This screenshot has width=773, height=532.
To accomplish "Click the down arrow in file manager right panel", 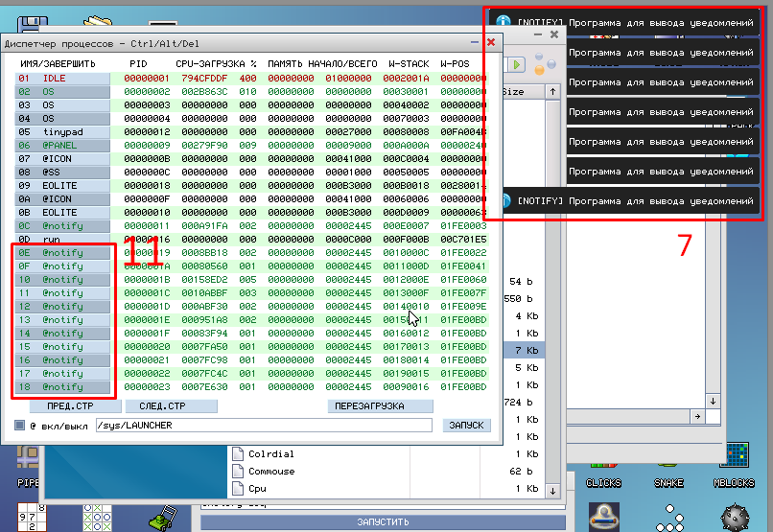I will coord(713,401).
